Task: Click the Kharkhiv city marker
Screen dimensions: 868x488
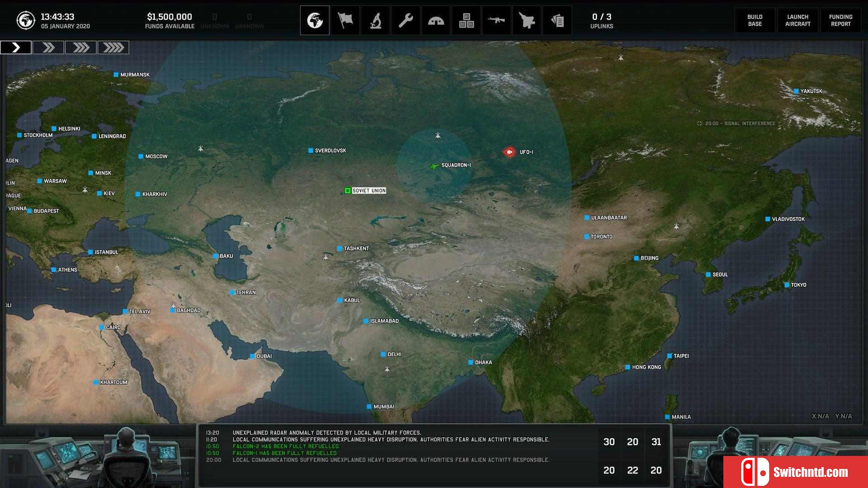Action: (x=138, y=194)
